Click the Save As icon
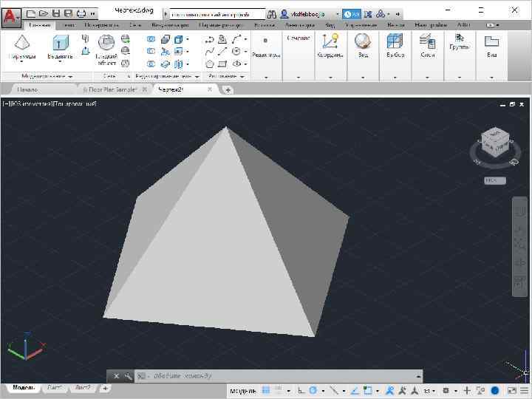Image resolution: width=532 pixels, height=399 pixels. [x=68, y=13]
